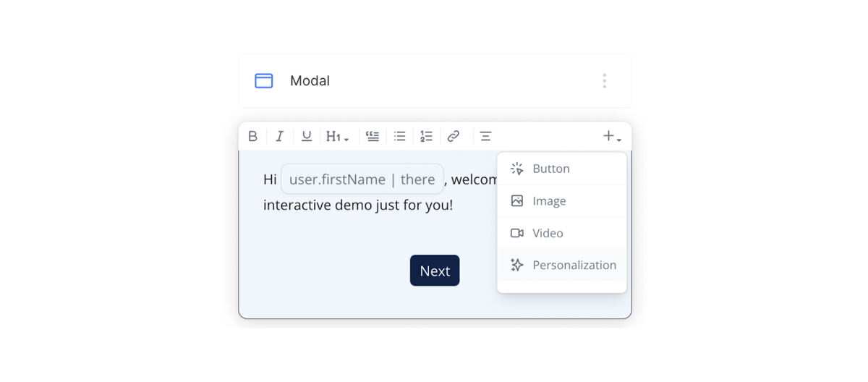Underline the selected text

[x=307, y=136]
